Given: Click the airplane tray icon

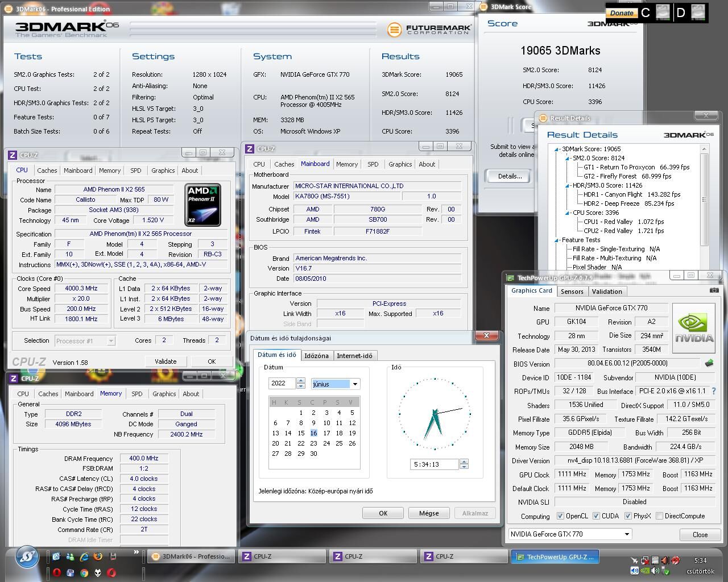Looking at the screenshot, I should click(x=635, y=560).
